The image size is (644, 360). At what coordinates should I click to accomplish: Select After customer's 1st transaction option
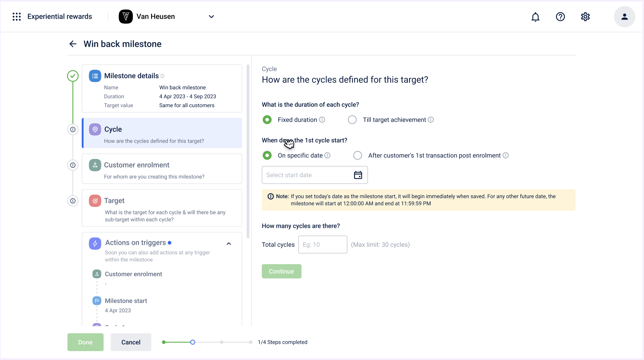358,155
